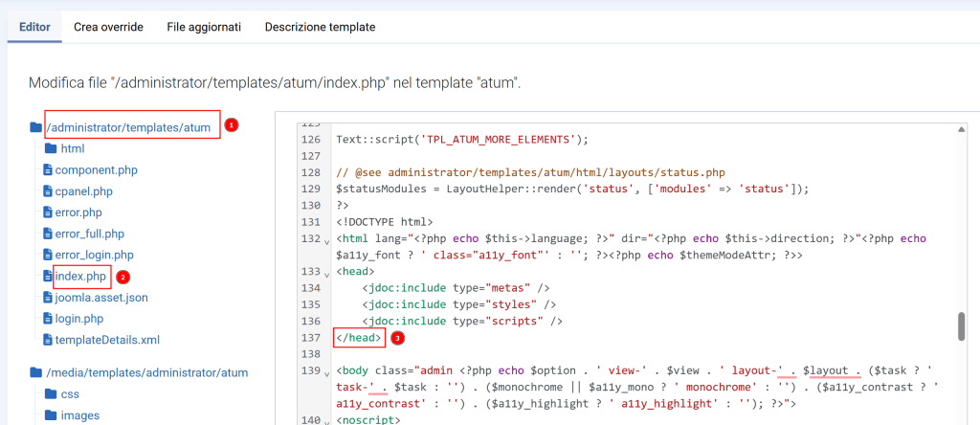Screen dimensions: 980x425
Task: Open the Crea override tab
Action: tap(108, 27)
